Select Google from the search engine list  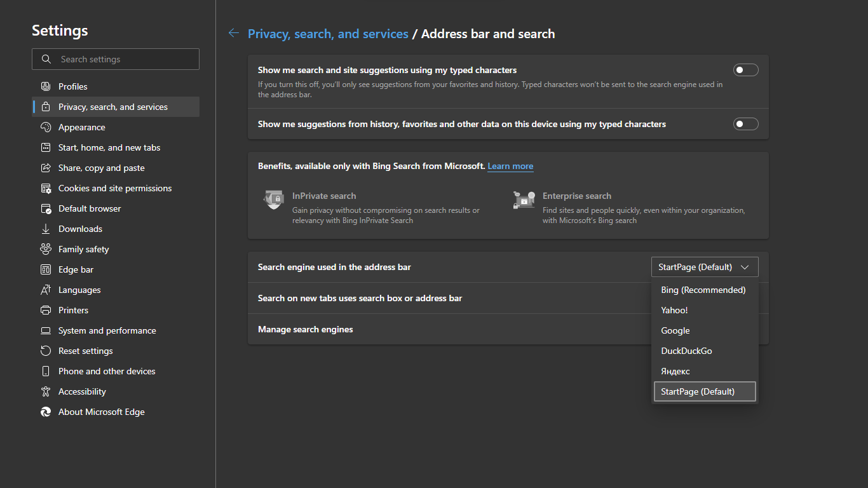[675, 330]
